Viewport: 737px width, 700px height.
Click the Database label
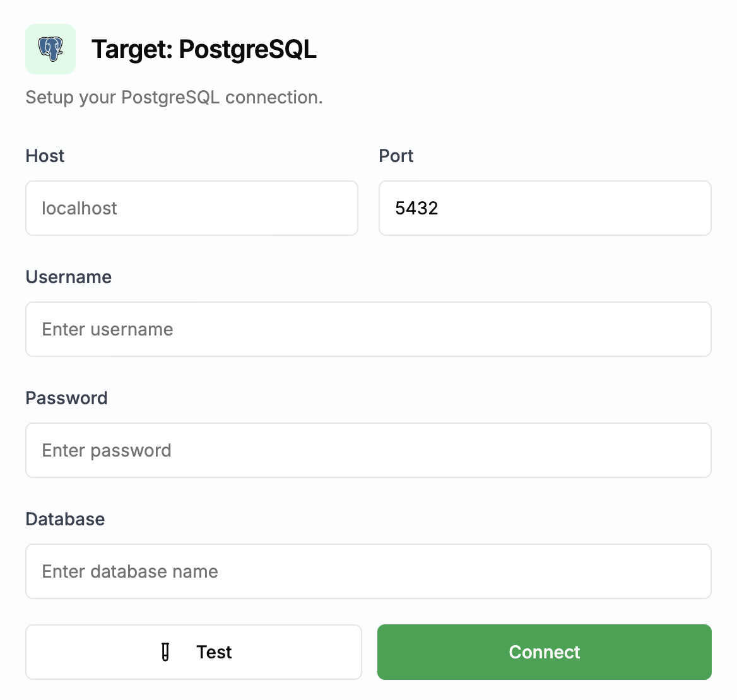click(x=65, y=519)
